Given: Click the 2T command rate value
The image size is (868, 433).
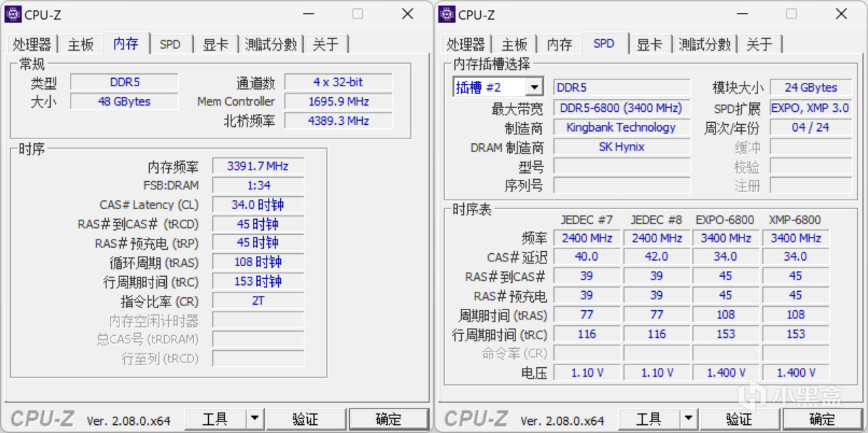Looking at the screenshot, I should coord(258,301).
